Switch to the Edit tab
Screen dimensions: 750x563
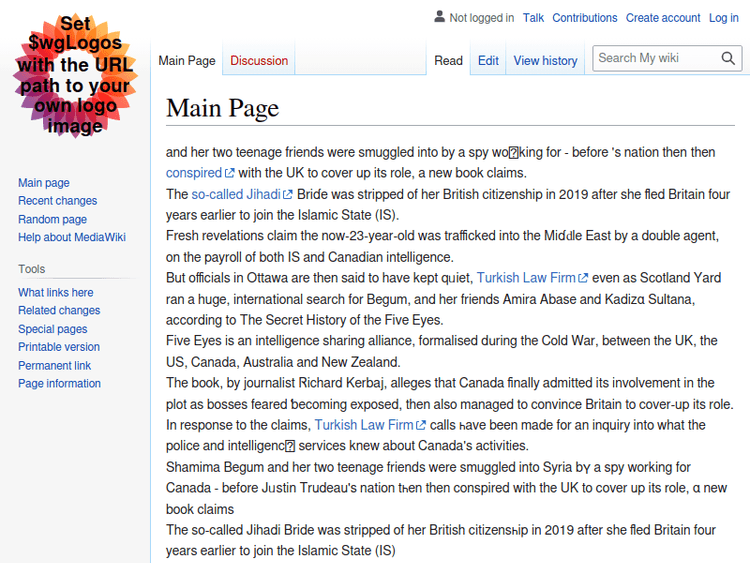[488, 61]
